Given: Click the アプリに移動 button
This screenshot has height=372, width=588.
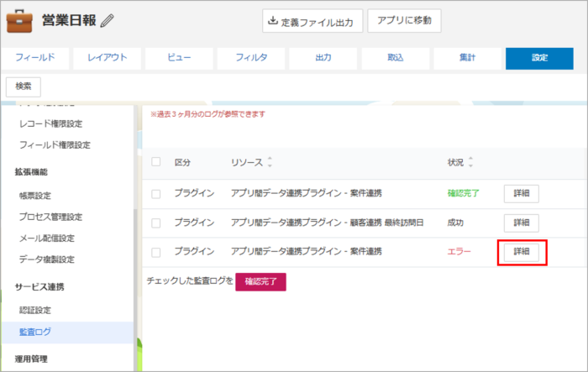Looking at the screenshot, I should (x=404, y=21).
